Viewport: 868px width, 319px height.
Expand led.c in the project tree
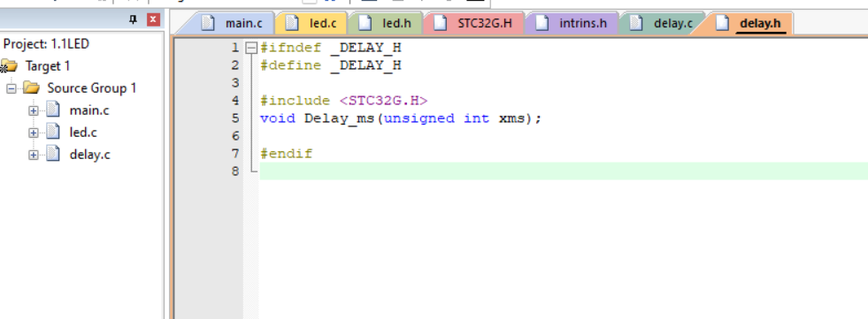34,133
